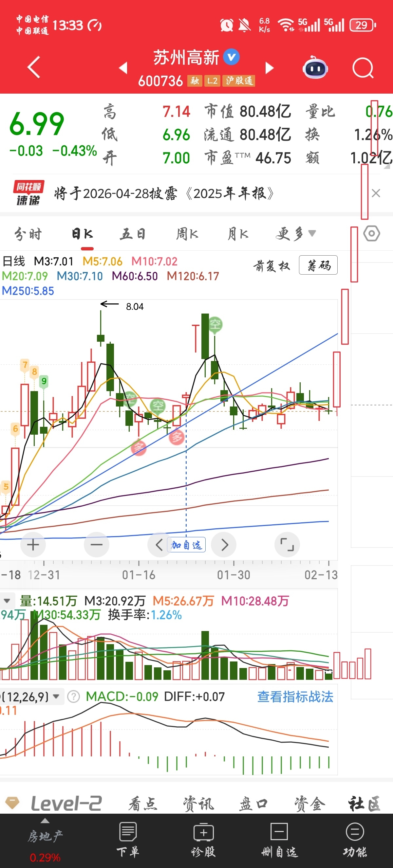The width and height of the screenshot is (393, 868).
Task: Dismiss the 同花顺速递 announcement banner
Action: click(376, 193)
